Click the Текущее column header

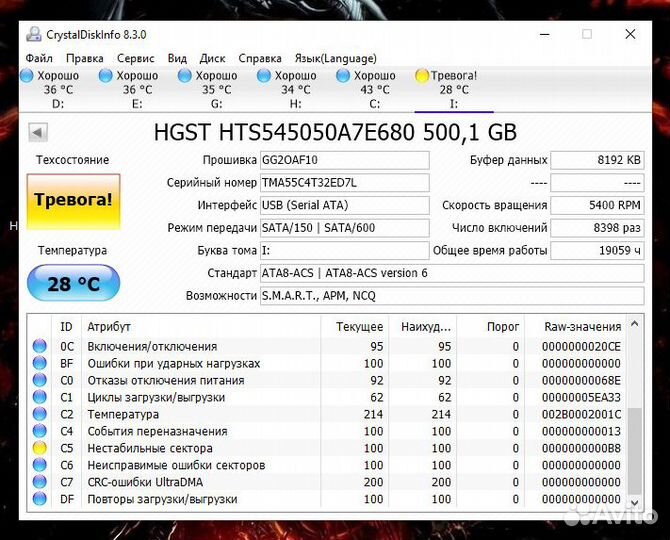click(354, 327)
